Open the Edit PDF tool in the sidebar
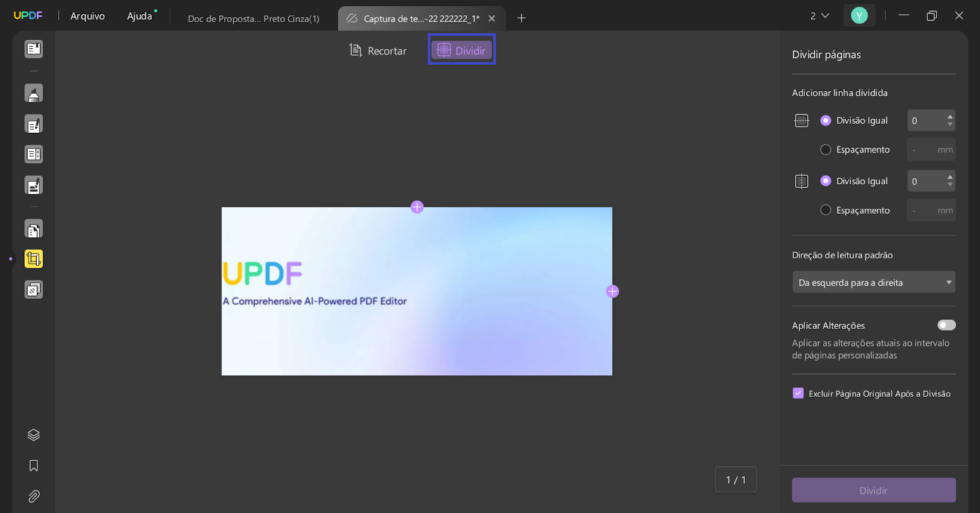 click(34, 124)
